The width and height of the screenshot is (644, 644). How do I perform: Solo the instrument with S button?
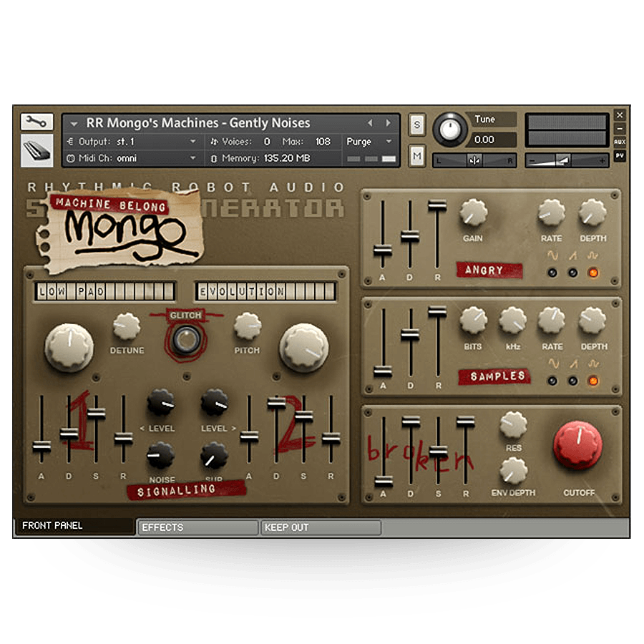click(417, 124)
